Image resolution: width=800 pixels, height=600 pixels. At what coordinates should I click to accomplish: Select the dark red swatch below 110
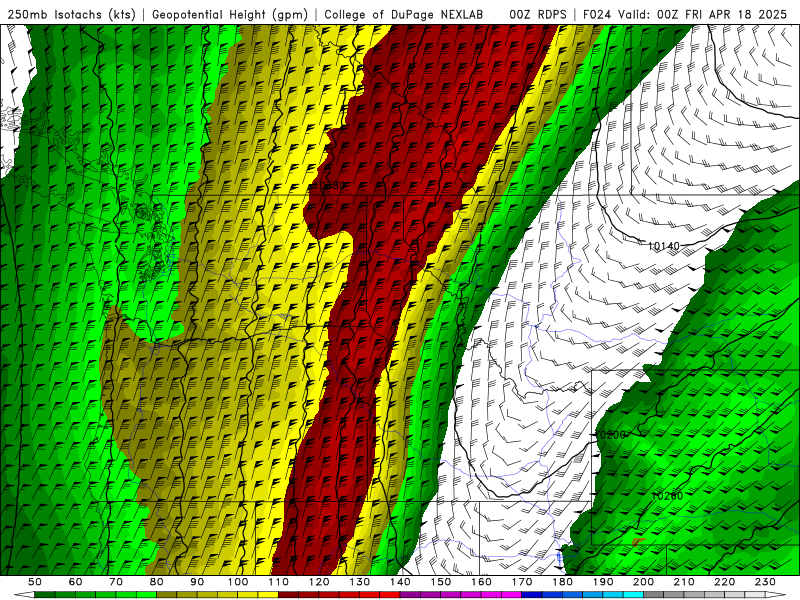coord(289,594)
